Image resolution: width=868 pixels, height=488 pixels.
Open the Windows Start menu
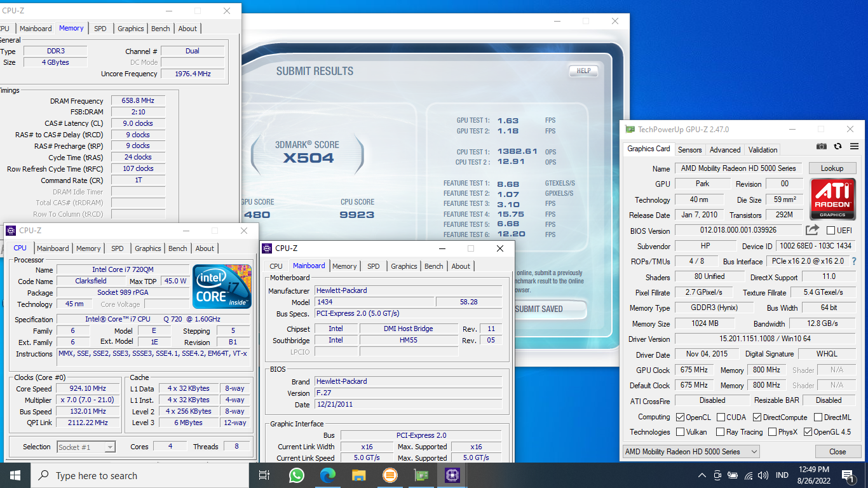15,475
